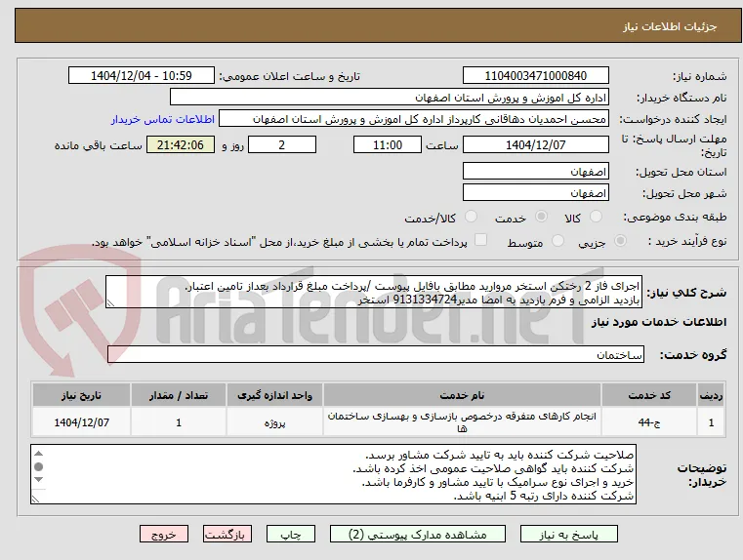Open اطلاعات تماس خریدار link
The image size is (743, 560).
click(163, 119)
